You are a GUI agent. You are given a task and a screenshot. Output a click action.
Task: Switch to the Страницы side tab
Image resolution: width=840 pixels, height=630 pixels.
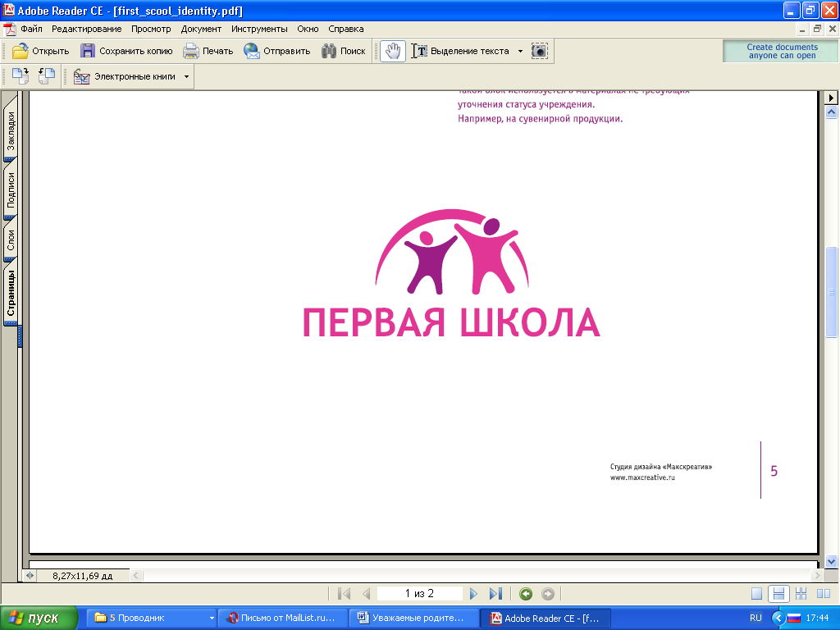coord(11,293)
